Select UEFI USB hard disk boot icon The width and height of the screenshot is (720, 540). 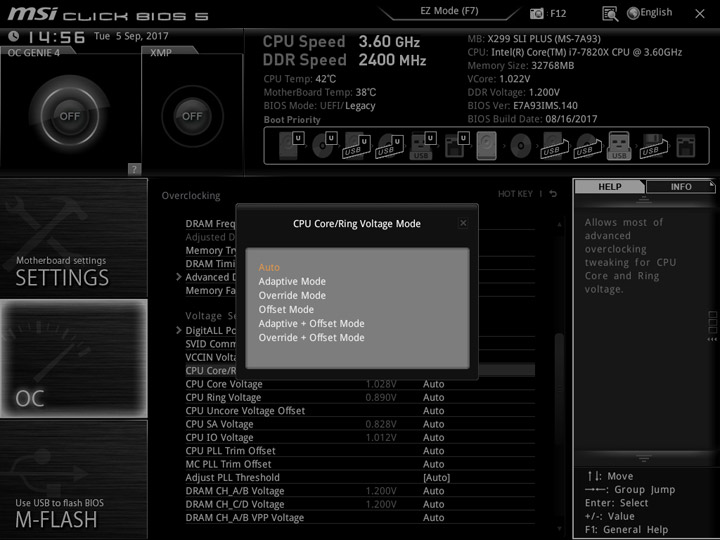point(357,146)
